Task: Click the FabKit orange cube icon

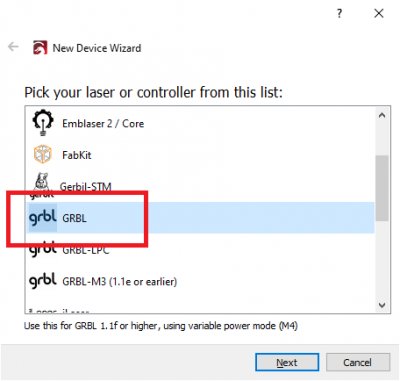Action: pyautogui.click(x=43, y=154)
